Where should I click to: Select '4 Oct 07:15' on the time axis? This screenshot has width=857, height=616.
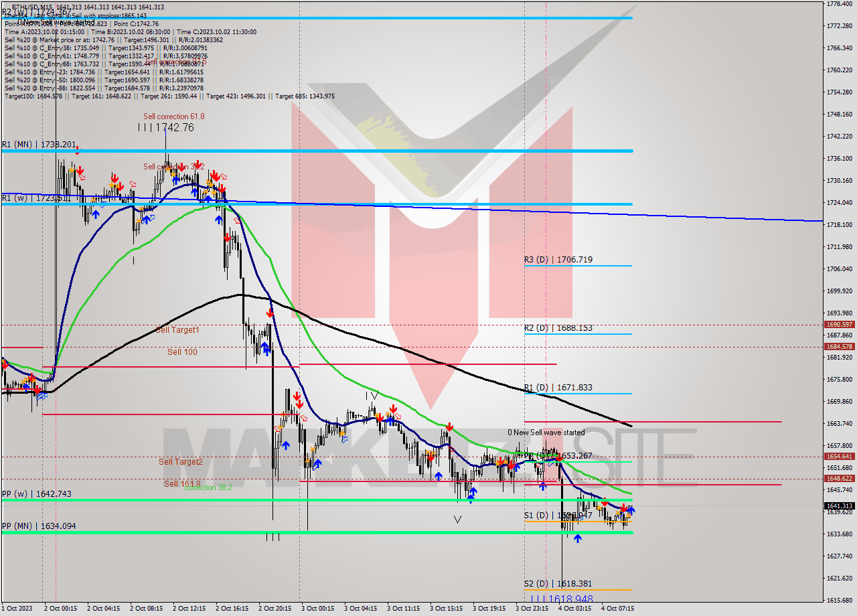(619, 608)
